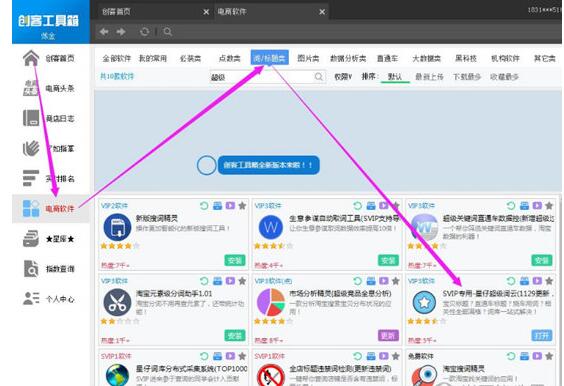Click the refresh icon on 新版搜词精灵 card

click(204, 206)
